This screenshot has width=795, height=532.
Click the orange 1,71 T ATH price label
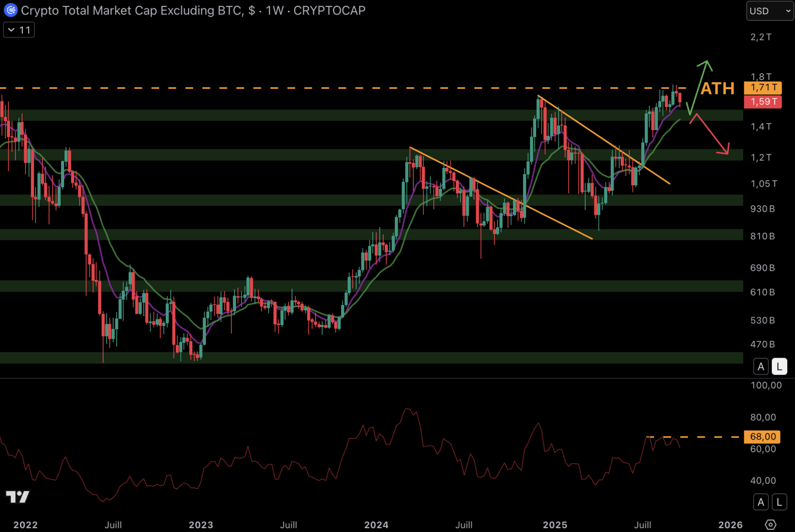[763, 88]
